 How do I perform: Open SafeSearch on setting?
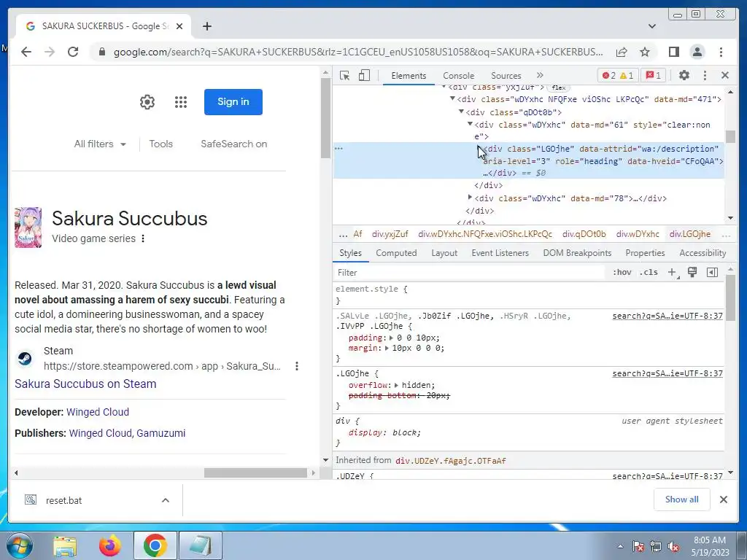(234, 144)
